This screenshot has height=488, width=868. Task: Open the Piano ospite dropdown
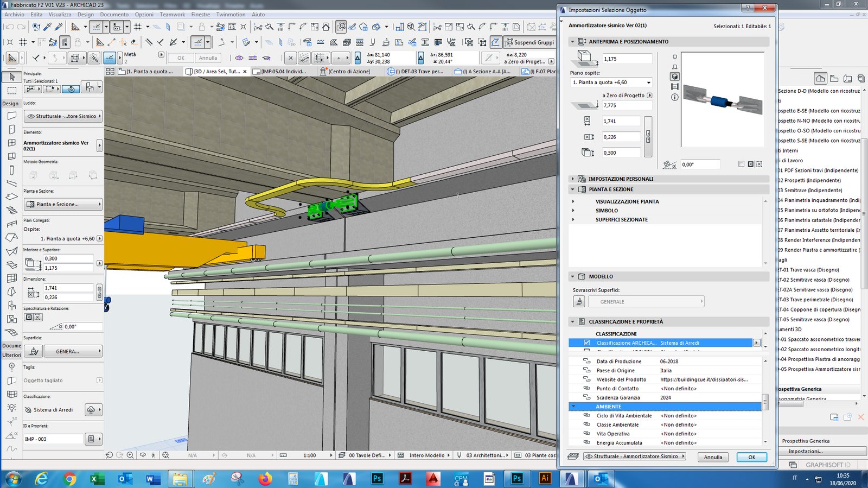coord(611,83)
